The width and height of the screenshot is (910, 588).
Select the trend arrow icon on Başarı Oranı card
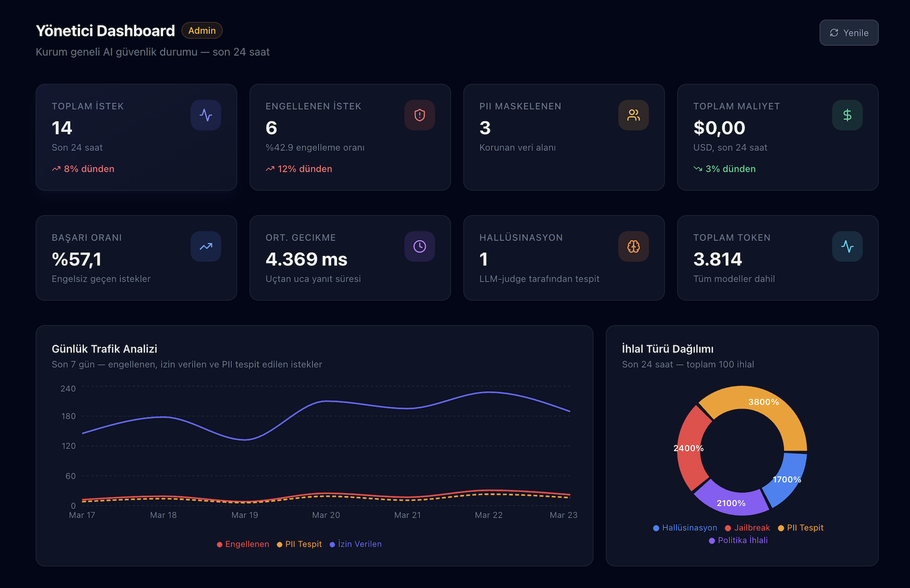206,247
